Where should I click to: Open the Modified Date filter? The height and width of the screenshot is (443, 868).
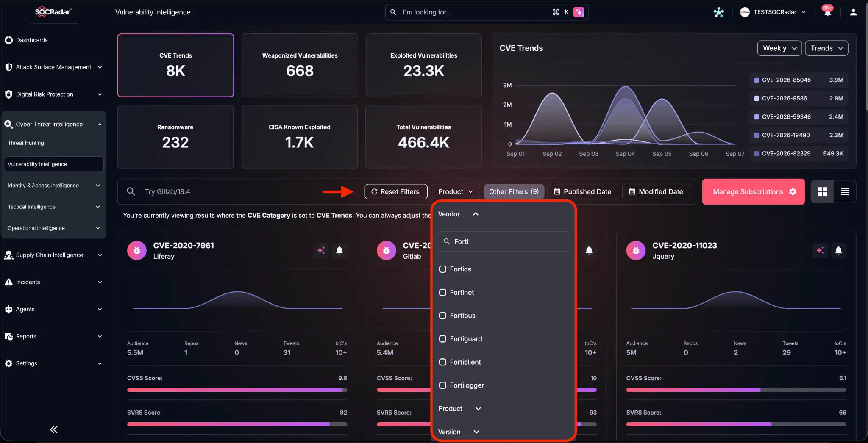point(656,192)
